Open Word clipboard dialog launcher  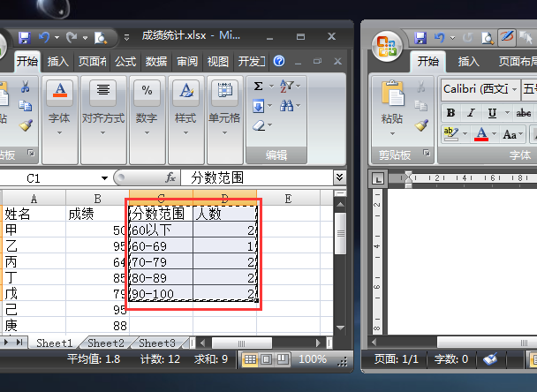click(x=427, y=153)
